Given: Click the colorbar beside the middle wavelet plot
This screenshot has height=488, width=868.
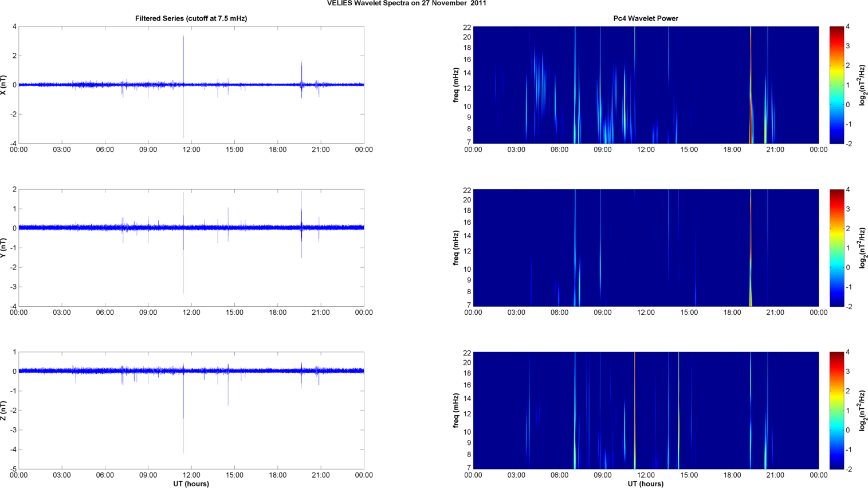Looking at the screenshot, I should click(836, 248).
